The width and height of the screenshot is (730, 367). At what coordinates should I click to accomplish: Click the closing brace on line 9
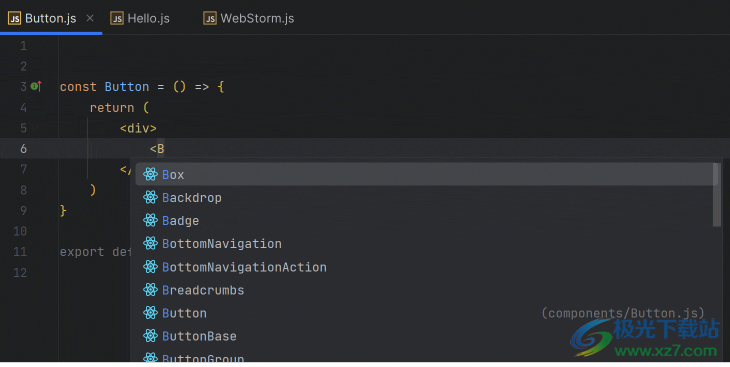63,211
